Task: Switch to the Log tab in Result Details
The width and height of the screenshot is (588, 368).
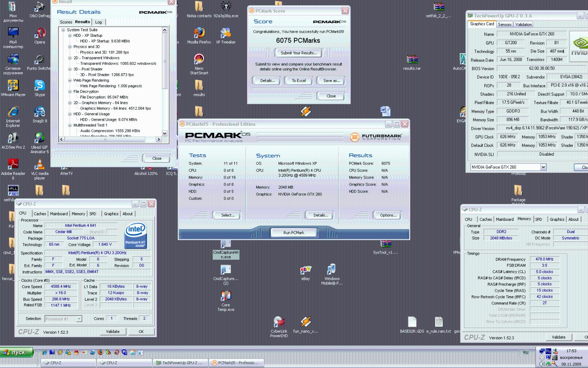Action: [x=98, y=22]
